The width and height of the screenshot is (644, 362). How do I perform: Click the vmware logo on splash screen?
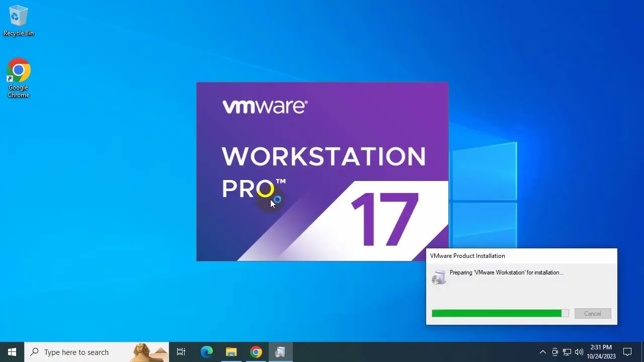pos(265,107)
